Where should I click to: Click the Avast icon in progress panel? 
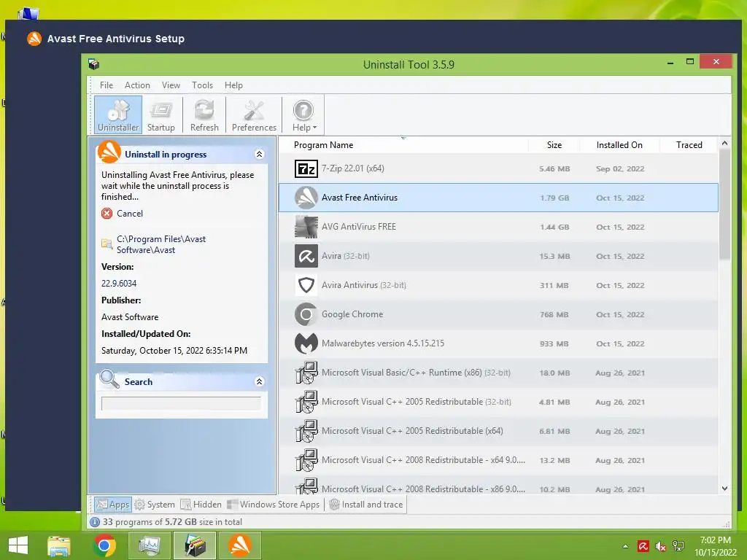coord(109,152)
